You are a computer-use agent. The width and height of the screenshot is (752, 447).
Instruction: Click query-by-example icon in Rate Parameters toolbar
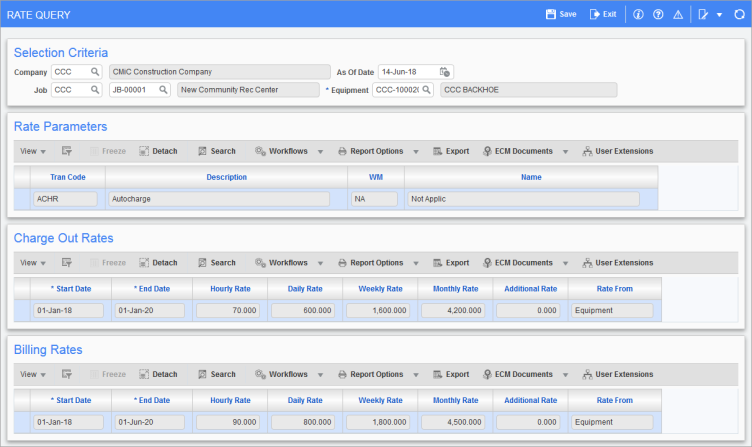[x=67, y=151]
